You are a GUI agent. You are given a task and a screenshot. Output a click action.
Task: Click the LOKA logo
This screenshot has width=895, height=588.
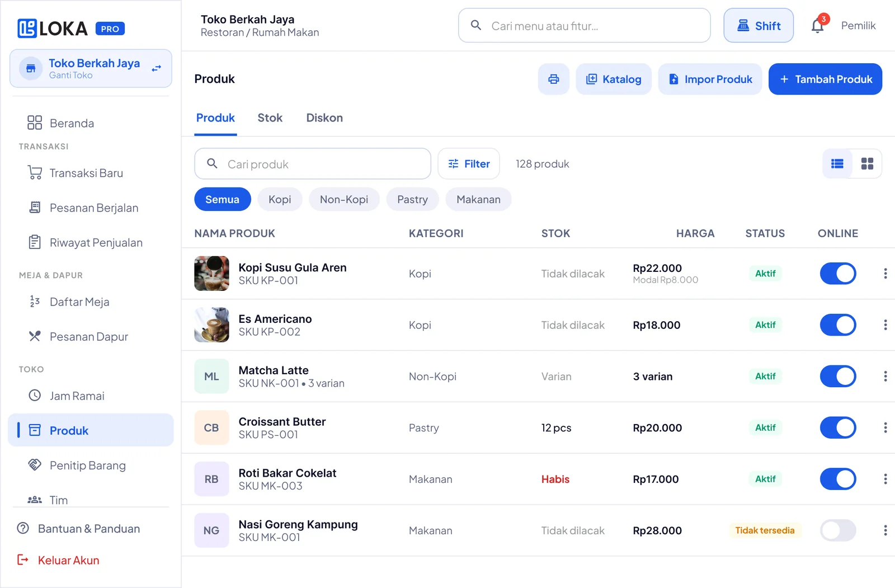pyautogui.click(x=53, y=29)
